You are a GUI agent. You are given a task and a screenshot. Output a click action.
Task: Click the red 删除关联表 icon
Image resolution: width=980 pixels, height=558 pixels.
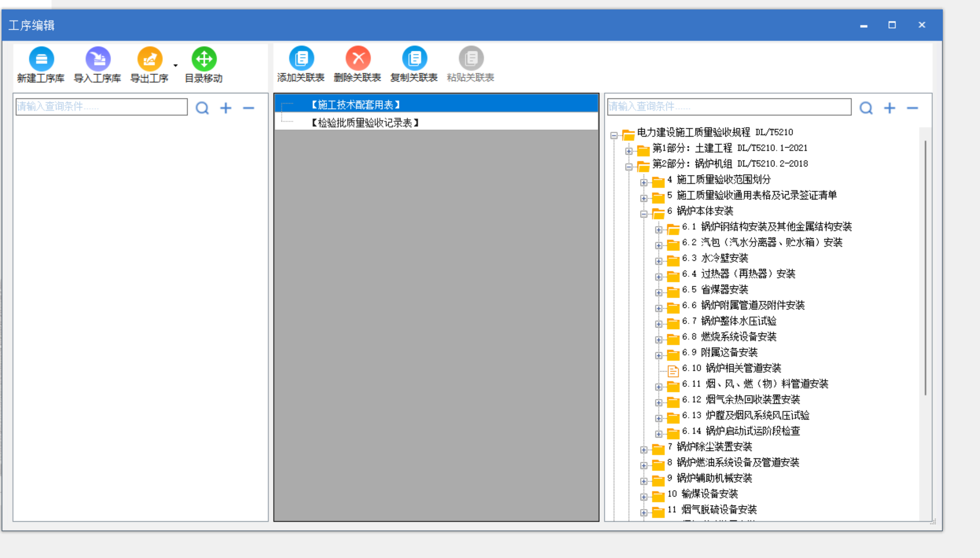click(358, 58)
